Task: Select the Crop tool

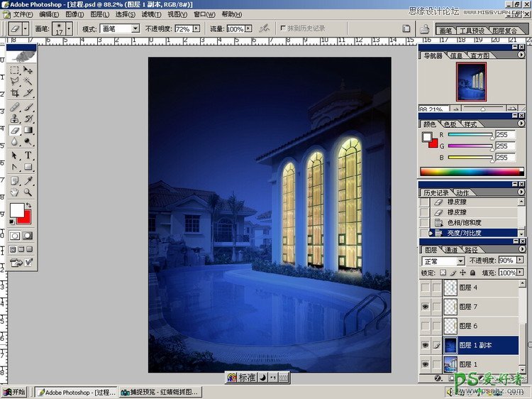Action: point(14,92)
